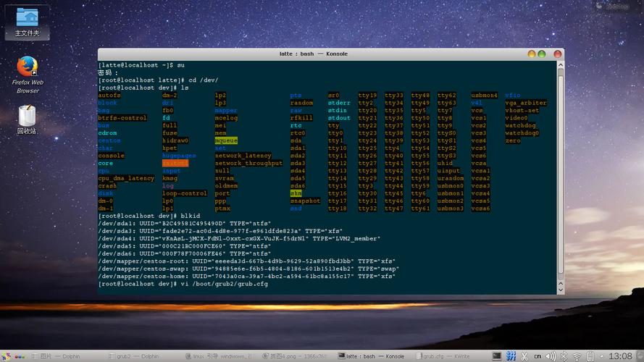Screen dimensions: 644x362
Task: Click the 'blkid' command line
Action: point(149,216)
